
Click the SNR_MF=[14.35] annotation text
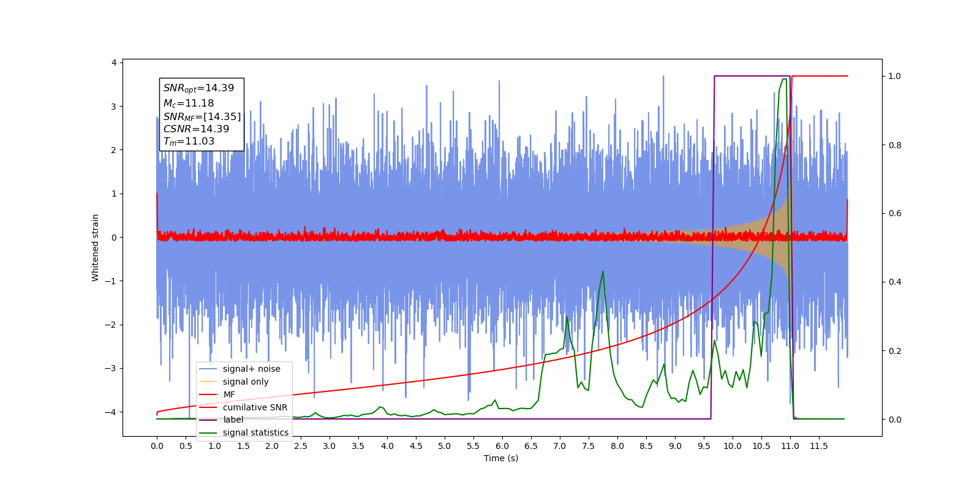click(202, 116)
